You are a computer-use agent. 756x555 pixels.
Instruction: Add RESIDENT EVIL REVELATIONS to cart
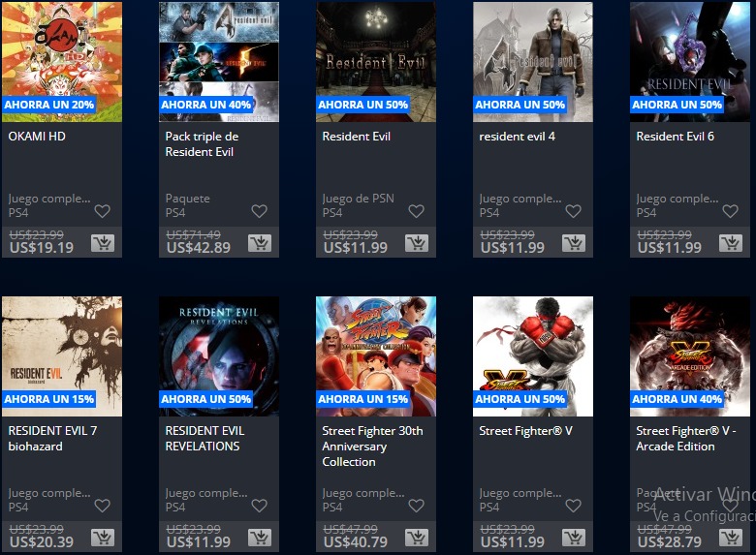point(260,538)
